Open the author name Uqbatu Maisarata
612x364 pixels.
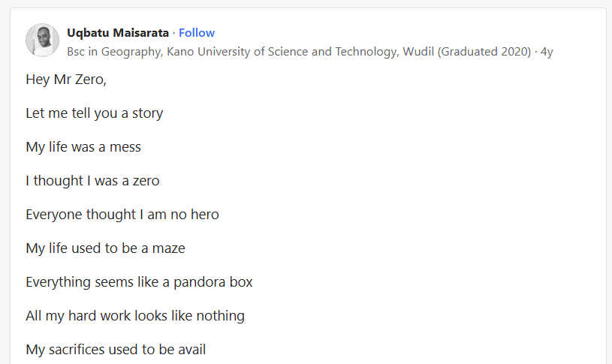(x=118, y=33)
